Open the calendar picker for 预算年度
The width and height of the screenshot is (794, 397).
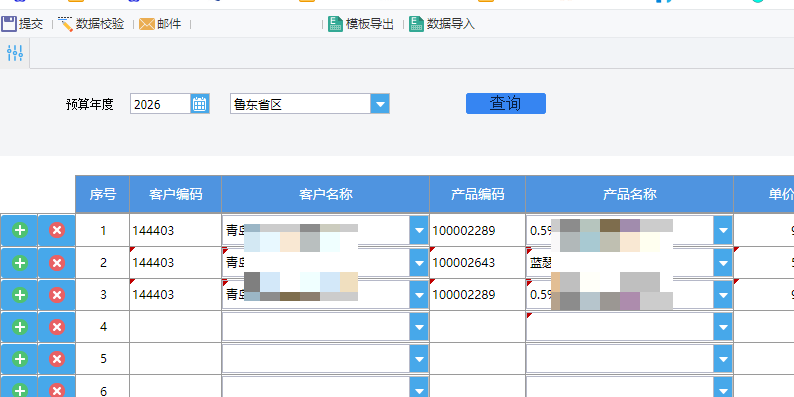pos(200,104)
